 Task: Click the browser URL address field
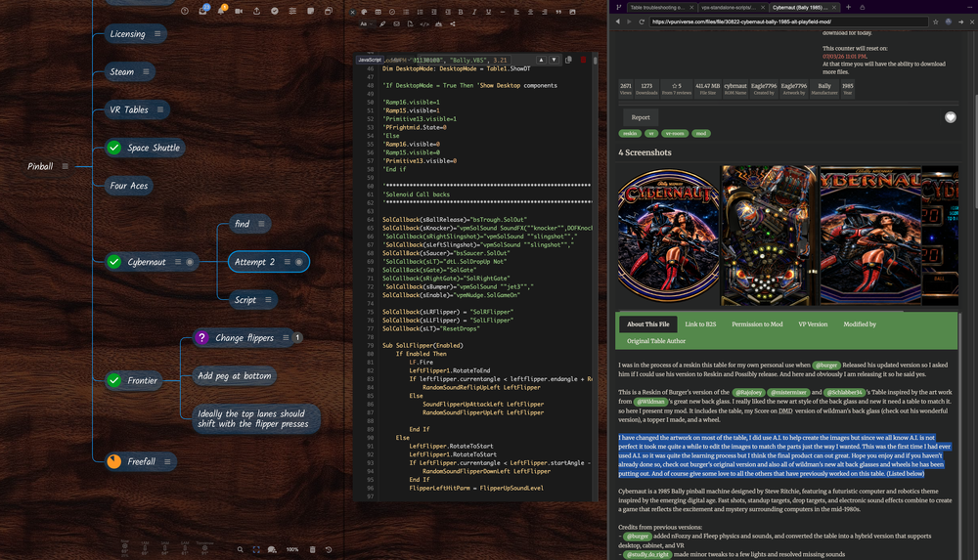pyautogui.click(x=787, y=22)
